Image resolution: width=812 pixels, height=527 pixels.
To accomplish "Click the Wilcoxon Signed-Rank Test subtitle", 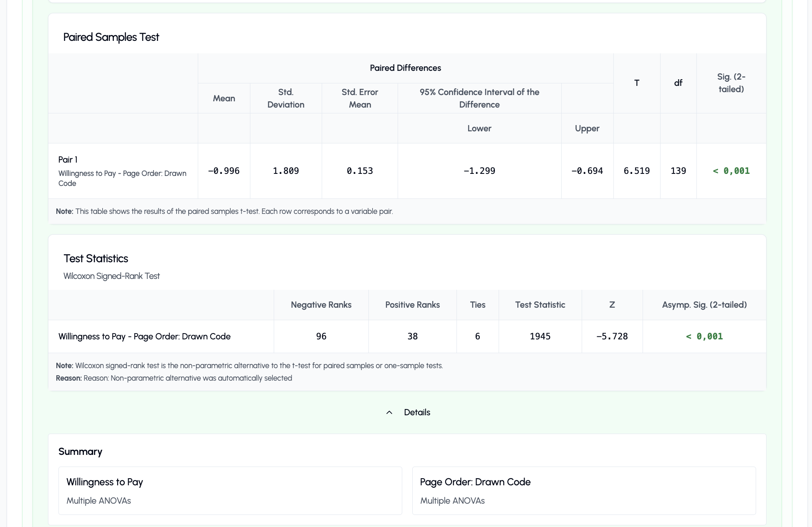I will point(111,276).
